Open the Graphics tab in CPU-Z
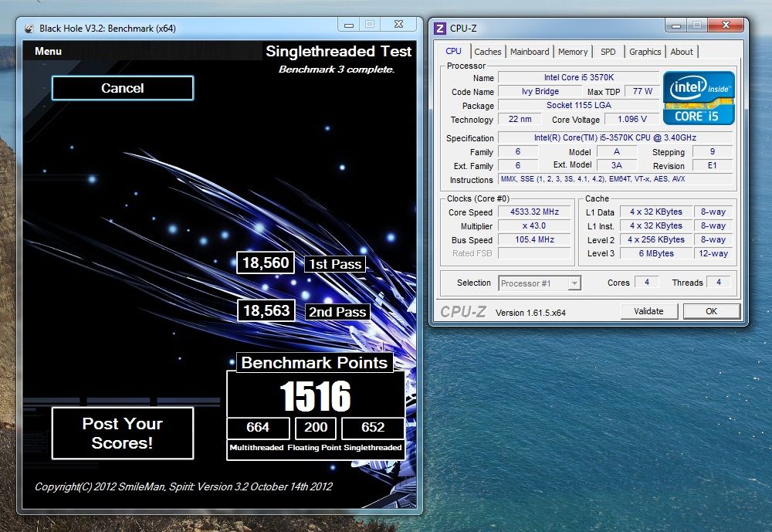 [x=645, y=52]
